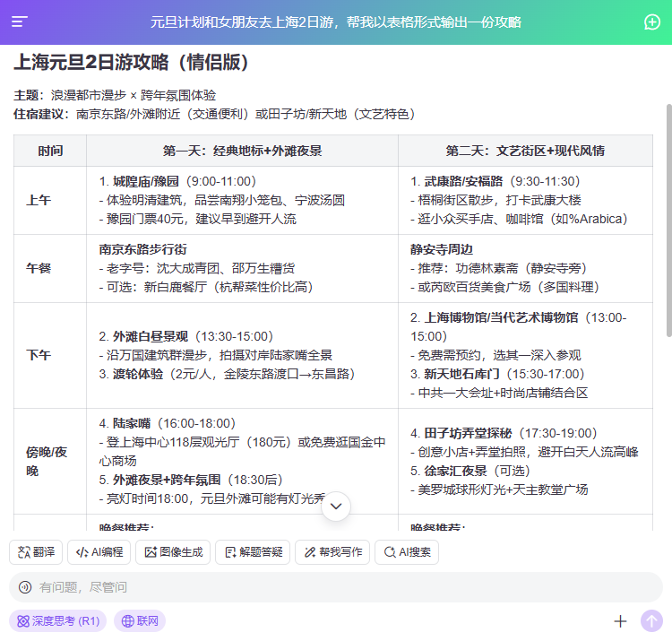
Task: Click the vertical scrollbar of the chat
Action: coord(668,221)
